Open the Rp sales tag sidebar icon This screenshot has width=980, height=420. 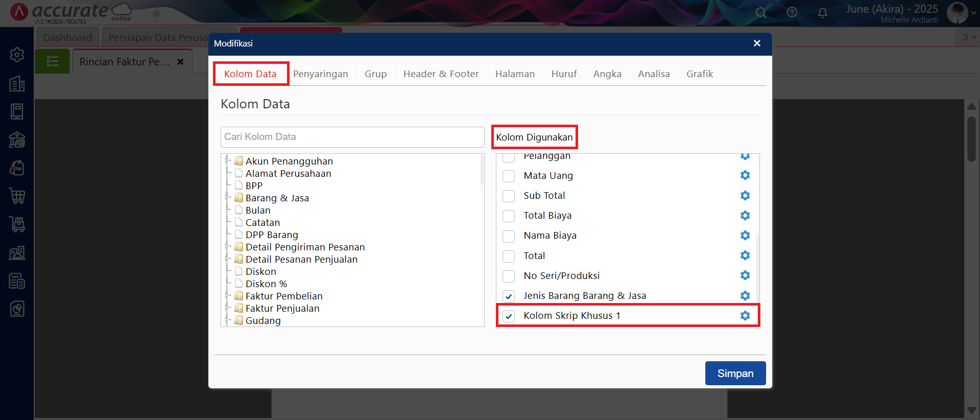pyautogui.click(x=17, y=168)
